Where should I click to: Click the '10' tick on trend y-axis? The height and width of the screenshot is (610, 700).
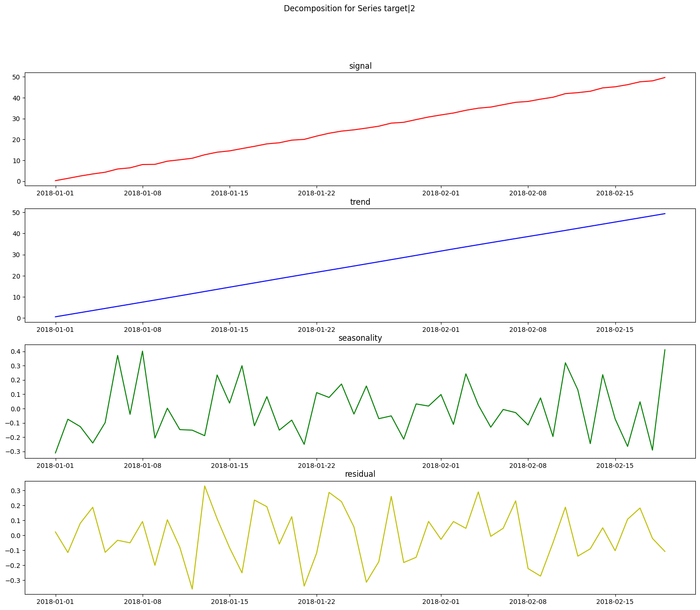click(x=17, y=297)
